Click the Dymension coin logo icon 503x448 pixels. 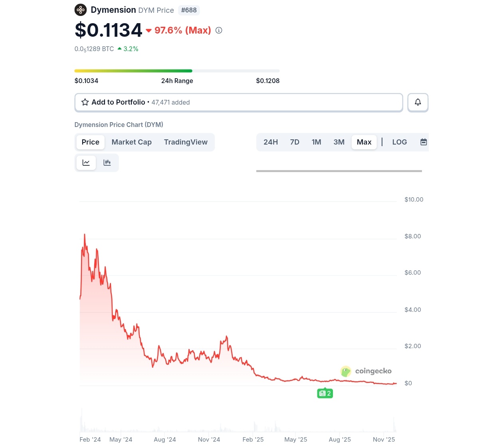(x=81, y=10)
